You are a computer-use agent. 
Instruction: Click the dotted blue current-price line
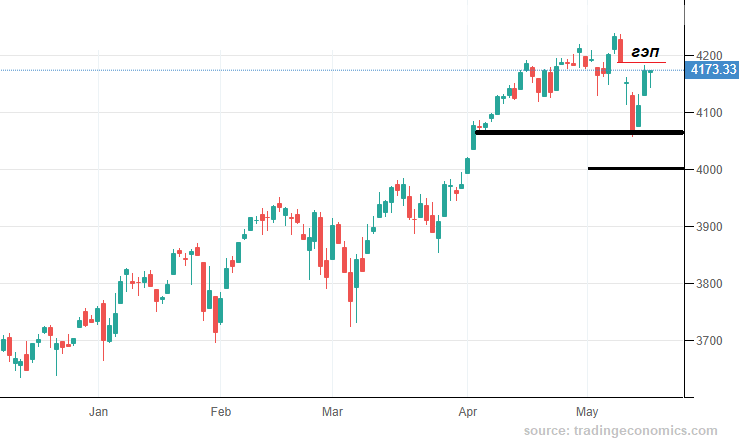pyautogui.click(x=342, y=70)
